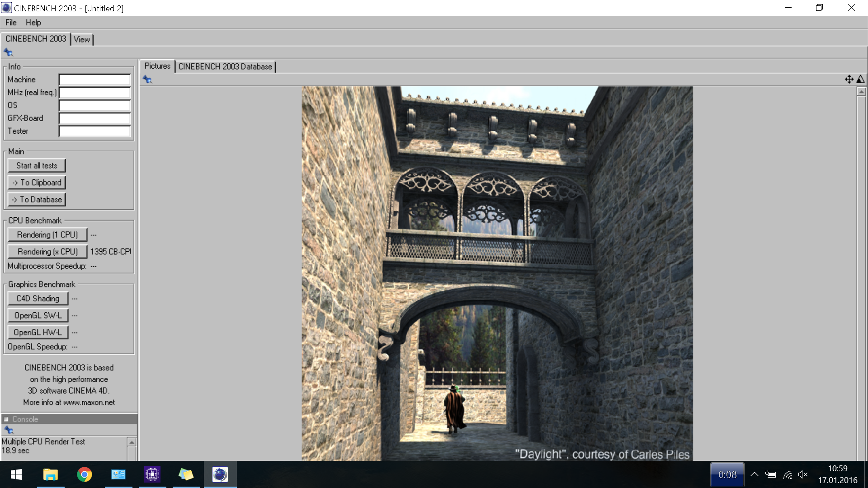Click the pin icon under the CINEBENCH 2003 tab
The image size is (868, 488).
8,52
